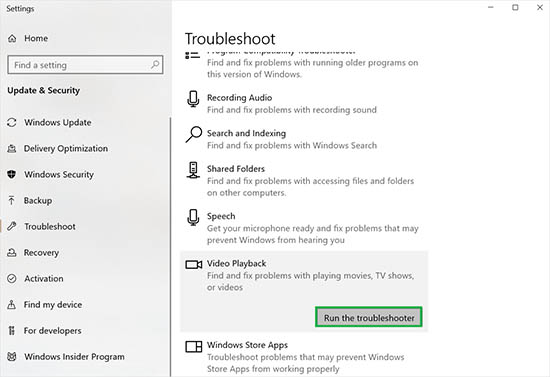Click 'Find and fix problems with recording sound'
Image resolution: width=550 pixels, height=377 pixels.
pyautogui.click(x=291, y=110)
